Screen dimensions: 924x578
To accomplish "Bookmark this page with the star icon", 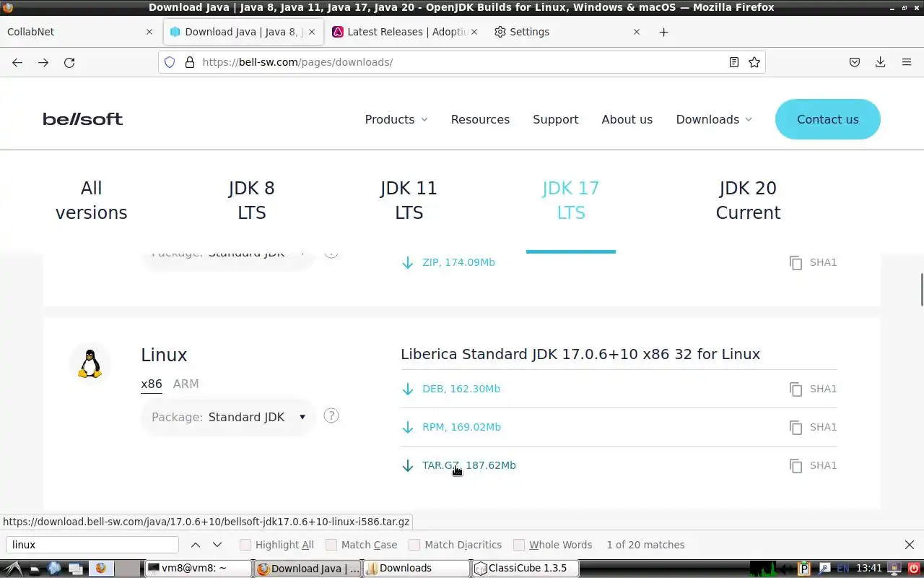I will 754,62.
